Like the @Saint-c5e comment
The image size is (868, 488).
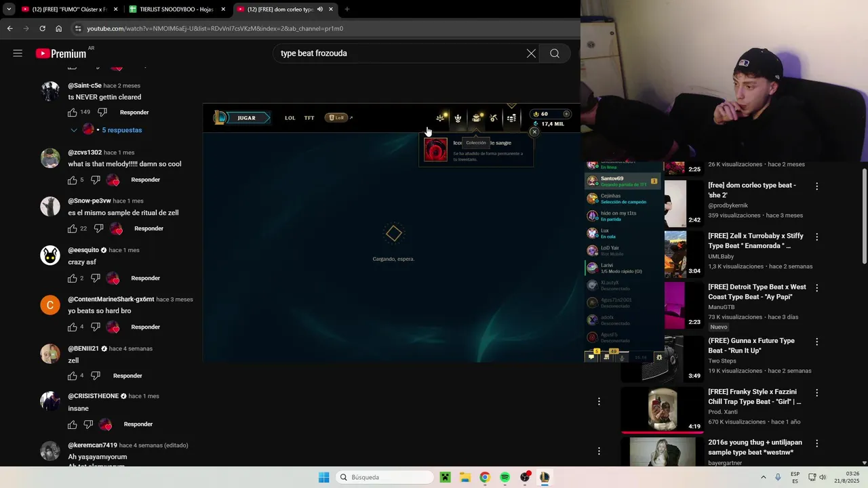tap(73, 112)
